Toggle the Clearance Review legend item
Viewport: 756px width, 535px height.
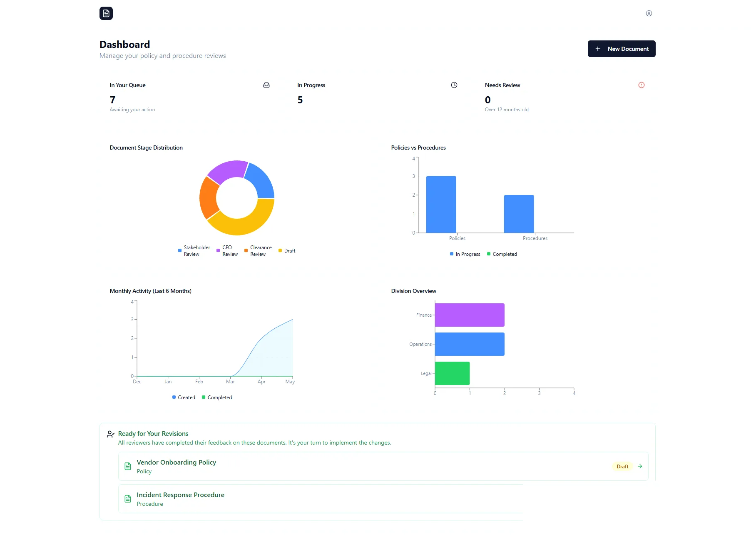[258, 251]
